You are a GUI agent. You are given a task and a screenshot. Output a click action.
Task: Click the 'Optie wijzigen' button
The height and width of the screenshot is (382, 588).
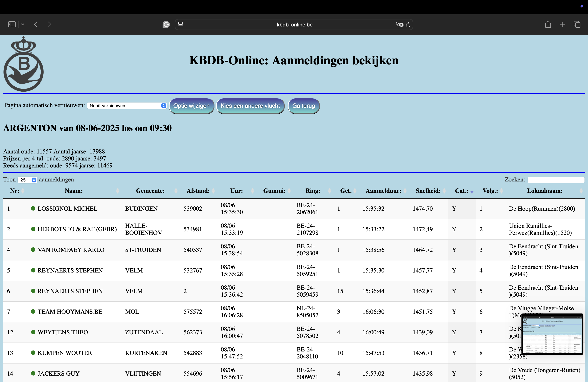click(191, 106)
